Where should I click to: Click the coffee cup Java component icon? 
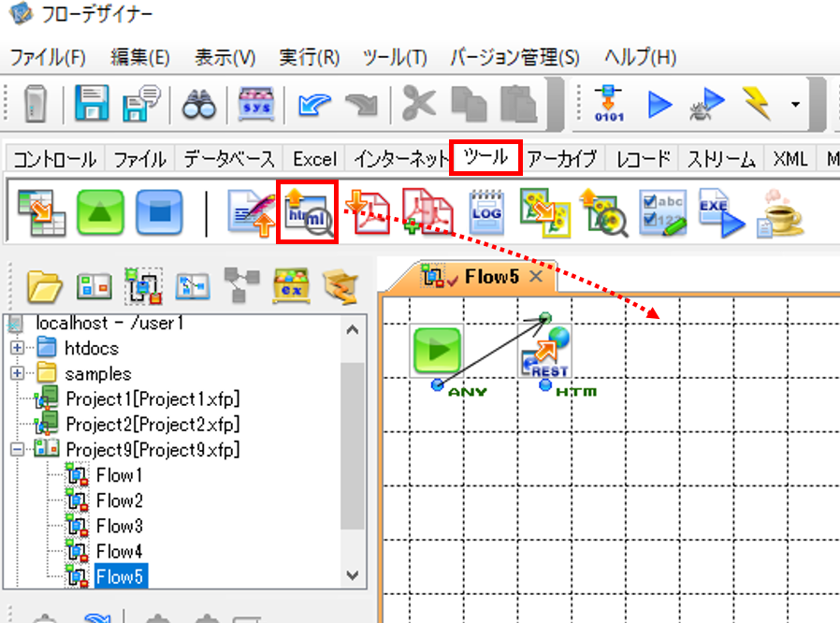pyautogui.click(x=780, y=212)
